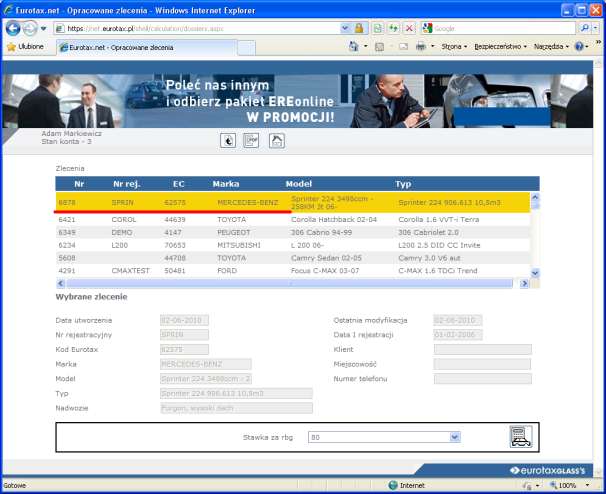Click the horizontal scroll left arrow
The height and width of the screenshot is (494, 606).
coord(60,283)
